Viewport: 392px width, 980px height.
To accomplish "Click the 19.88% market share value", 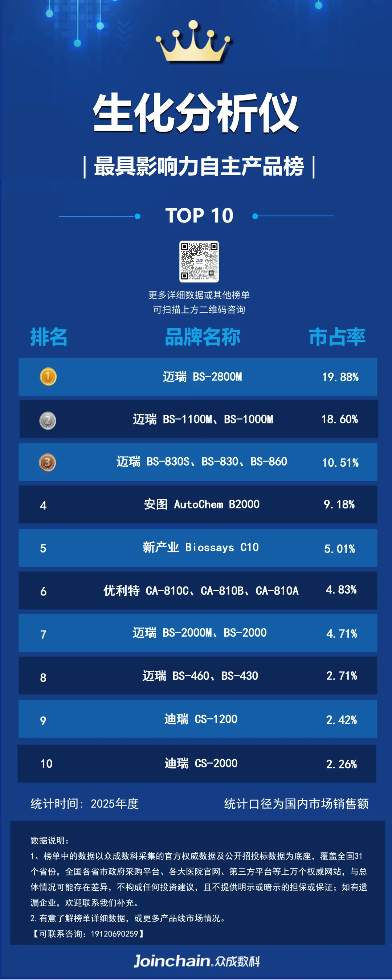I will 340,377.
